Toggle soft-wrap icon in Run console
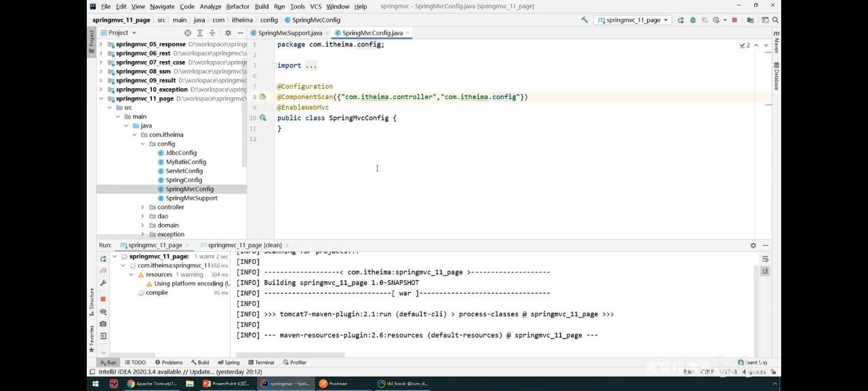Viewport: 868px width, 391px height. [766, 259]
